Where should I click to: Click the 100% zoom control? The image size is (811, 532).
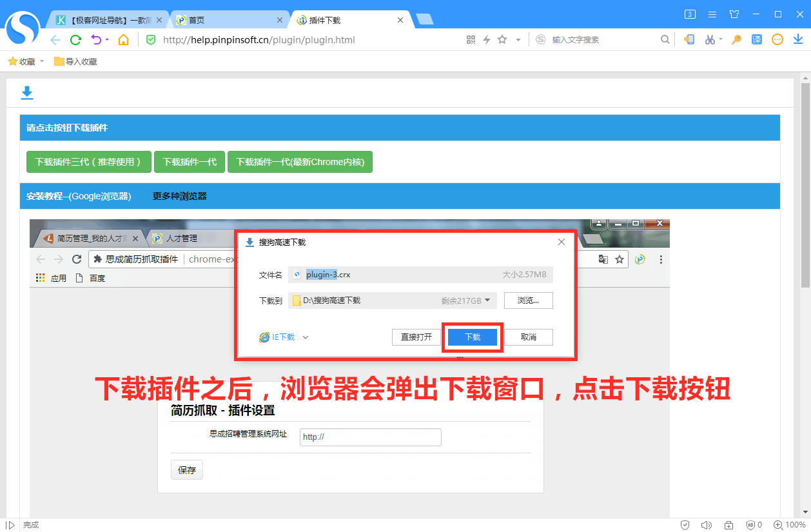pyautogui.click(x=789, y=524)
